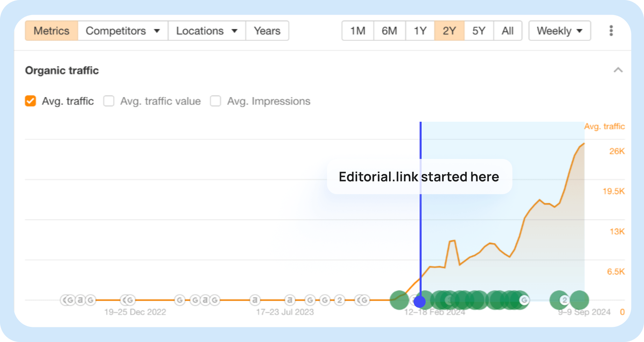
Task: Click the 26K axis value
Action: point(617,151)
